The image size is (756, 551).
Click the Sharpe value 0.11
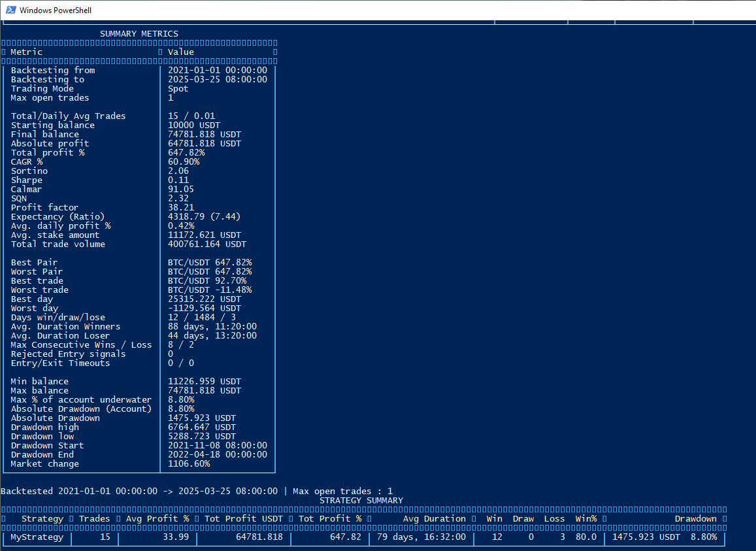(x=178, y=180)
